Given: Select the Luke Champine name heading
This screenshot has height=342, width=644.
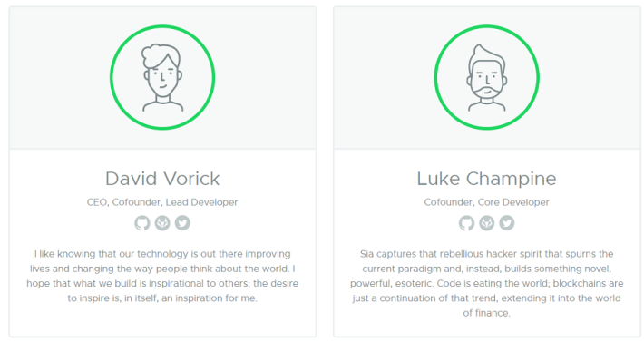Looking at the screenshot, I should click(487, 179).
